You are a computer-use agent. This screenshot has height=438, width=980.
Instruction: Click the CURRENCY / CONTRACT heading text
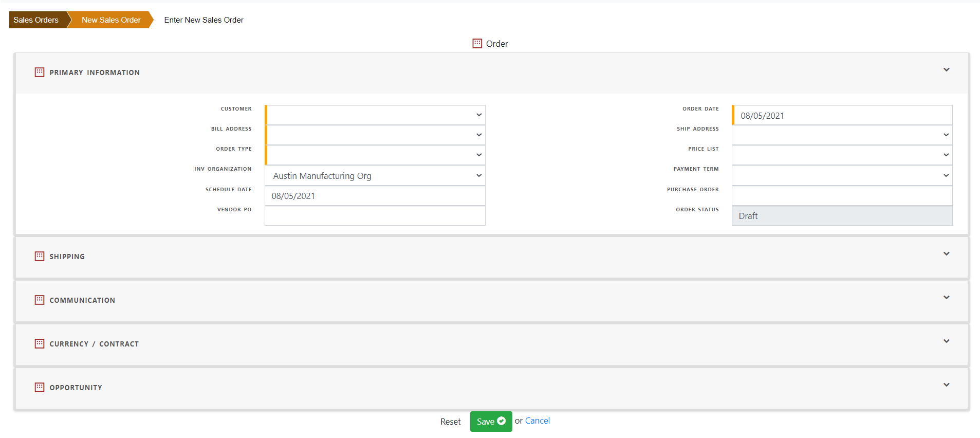[94, 344]
